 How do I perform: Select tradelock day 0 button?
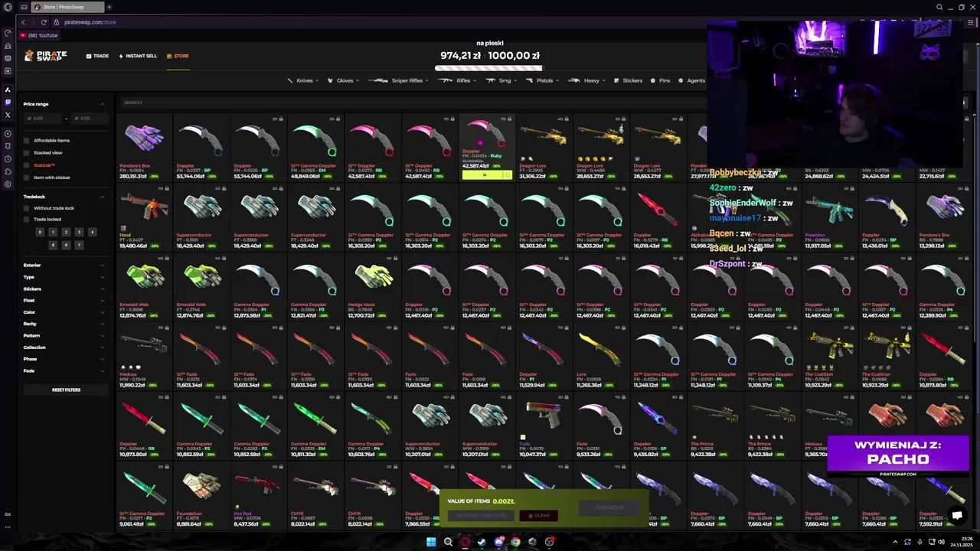pyautogui.click(x=40, y=232)
